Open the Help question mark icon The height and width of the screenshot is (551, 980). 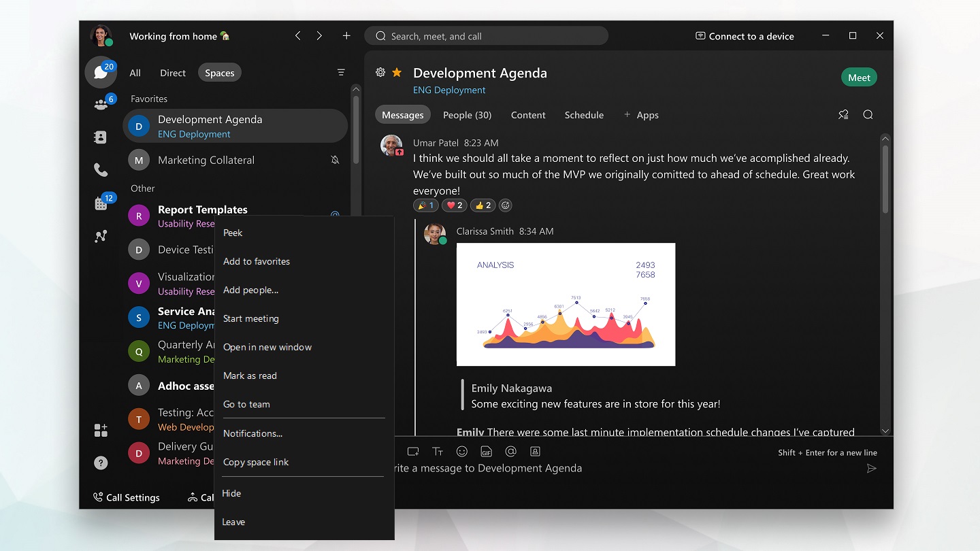click(101, 463)
